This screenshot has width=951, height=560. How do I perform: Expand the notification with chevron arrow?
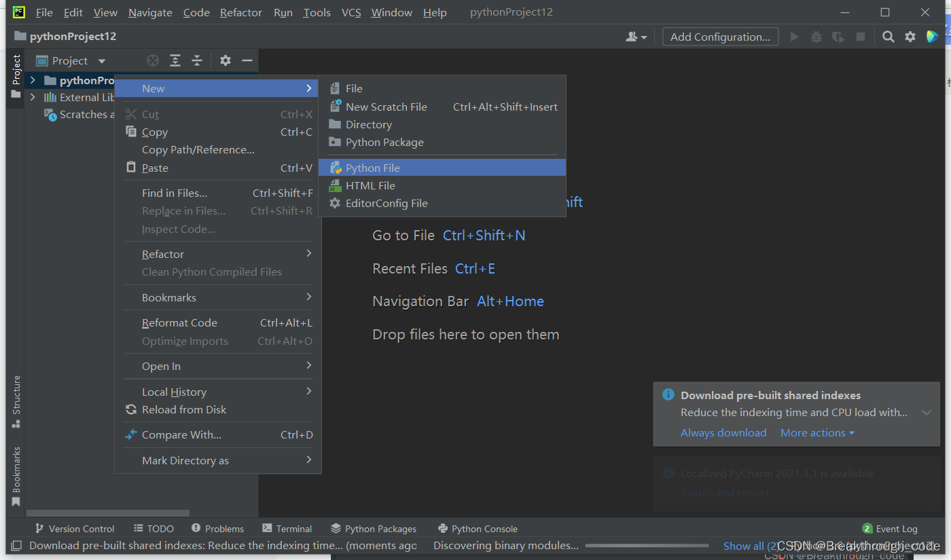tap(927, 412)
